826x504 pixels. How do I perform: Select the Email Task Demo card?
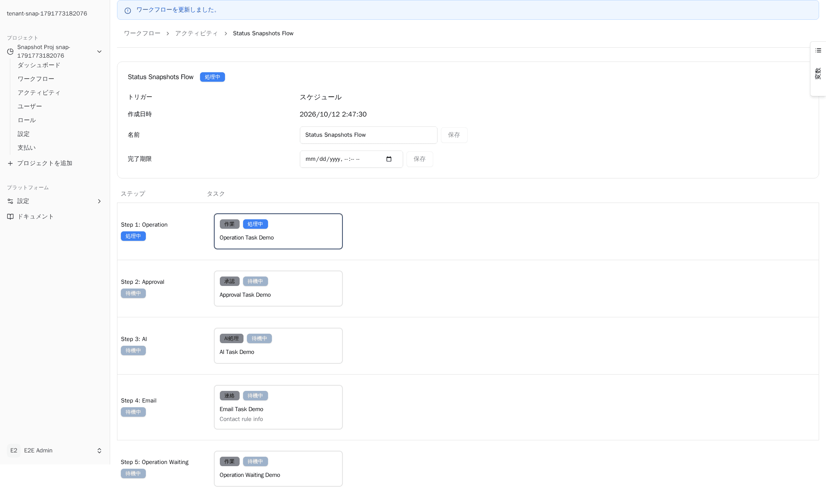(278, 407)
